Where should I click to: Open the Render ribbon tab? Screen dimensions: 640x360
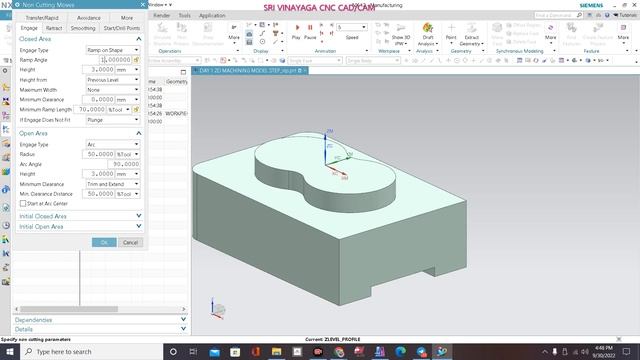(x=162, y=16)
